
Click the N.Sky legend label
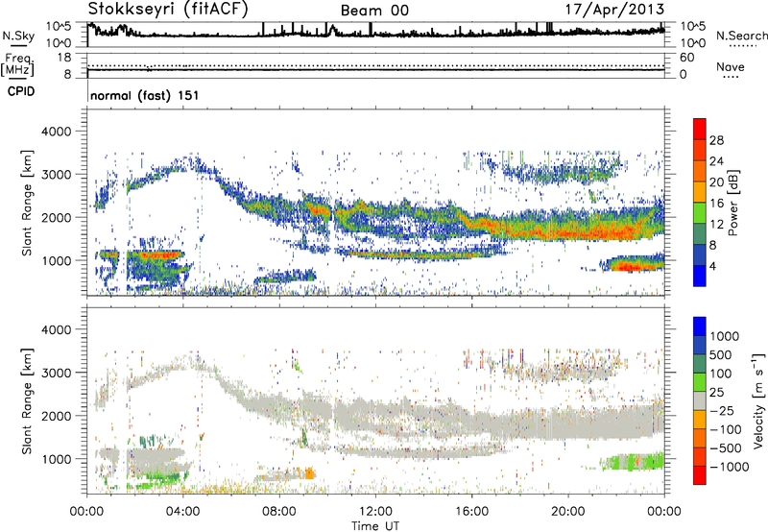point(18,36)
